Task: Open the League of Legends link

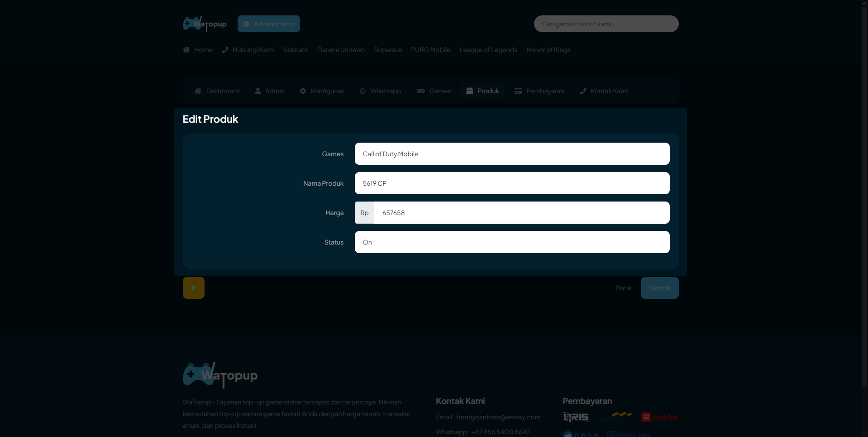Action: [488, 50]
